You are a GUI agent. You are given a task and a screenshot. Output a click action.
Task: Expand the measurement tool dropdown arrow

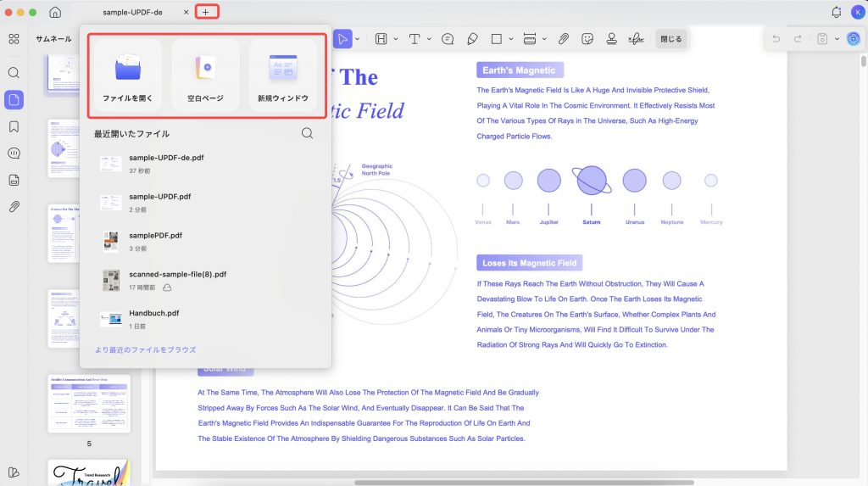coord(544,39)
